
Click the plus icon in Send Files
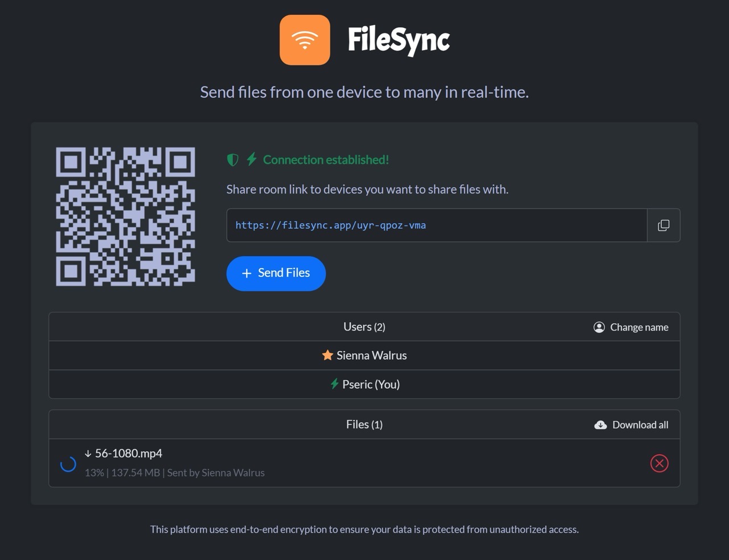pos(247,274)
